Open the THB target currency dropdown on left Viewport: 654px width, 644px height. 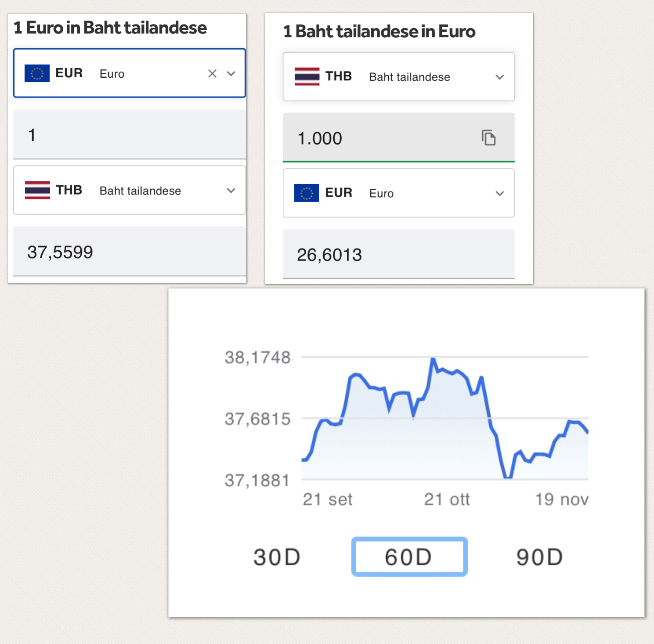pos(231,191)
